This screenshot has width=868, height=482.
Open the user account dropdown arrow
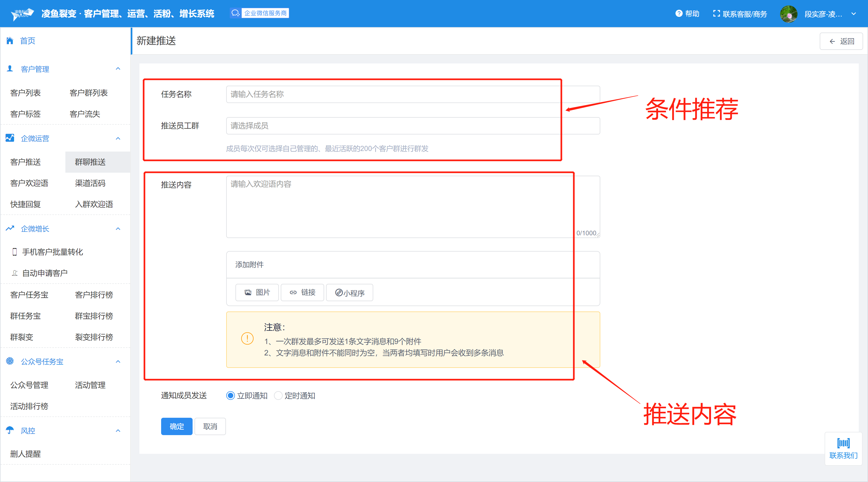click(x=854, y=14)
